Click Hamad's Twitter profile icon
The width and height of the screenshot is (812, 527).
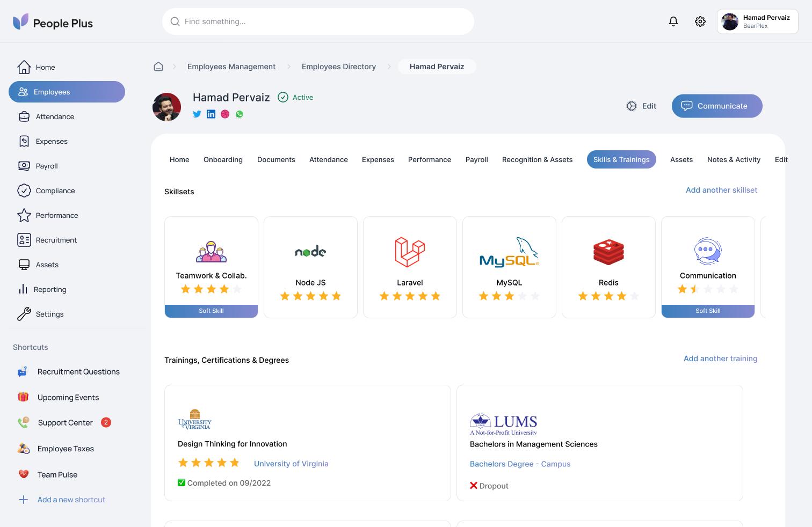point(197,114)
